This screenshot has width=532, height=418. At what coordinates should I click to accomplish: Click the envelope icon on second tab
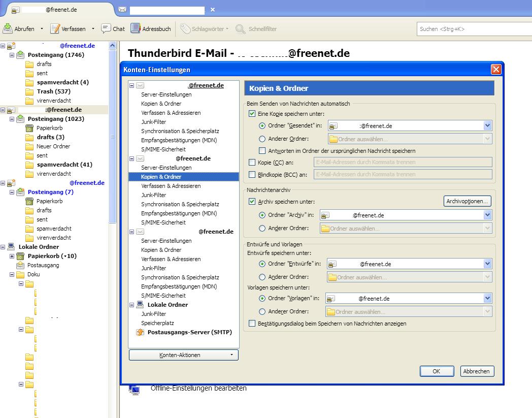[x=122, y=10]
